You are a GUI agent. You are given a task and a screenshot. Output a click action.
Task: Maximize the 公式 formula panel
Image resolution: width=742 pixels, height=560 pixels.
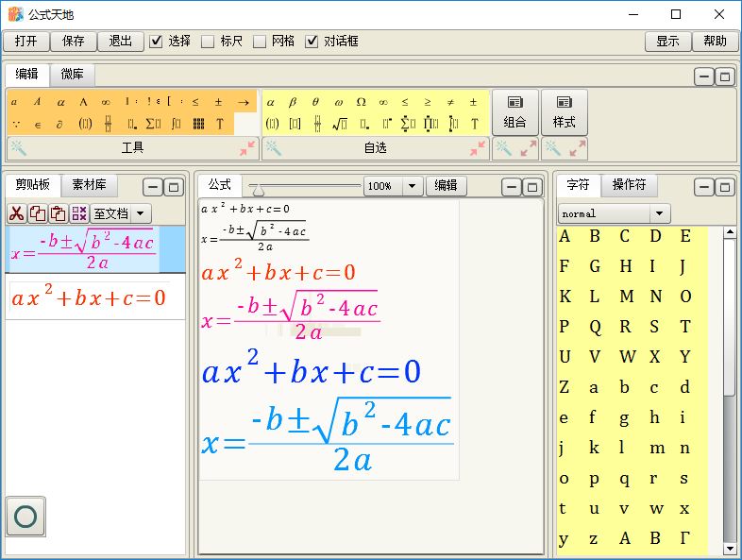[532, 188]
